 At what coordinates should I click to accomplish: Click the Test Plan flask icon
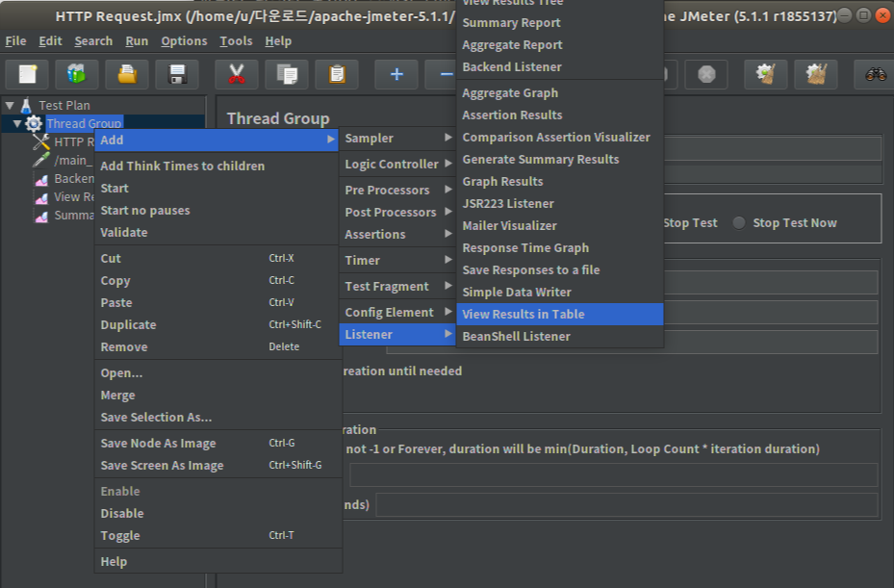pyautogui.click(x=26, y=106)
